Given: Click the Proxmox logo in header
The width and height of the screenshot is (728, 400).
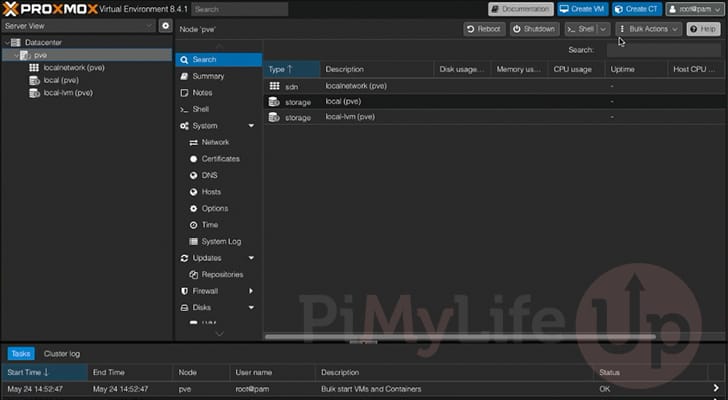Looking at the screenshot, I should pos(50,9).
